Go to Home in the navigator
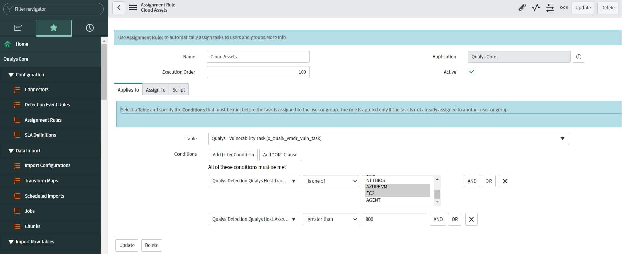 point(22,44)
